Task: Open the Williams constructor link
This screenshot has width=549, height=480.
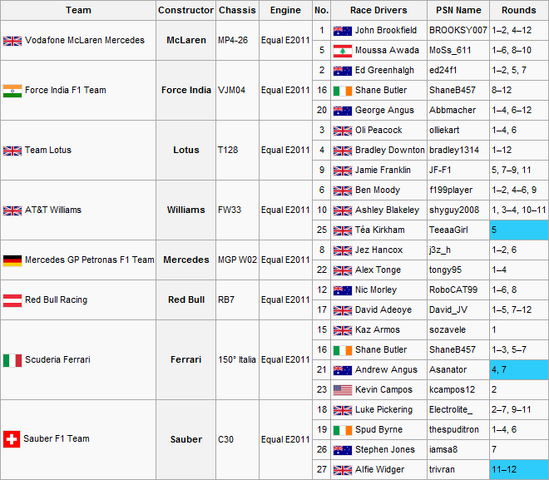Action: (186, 210)
